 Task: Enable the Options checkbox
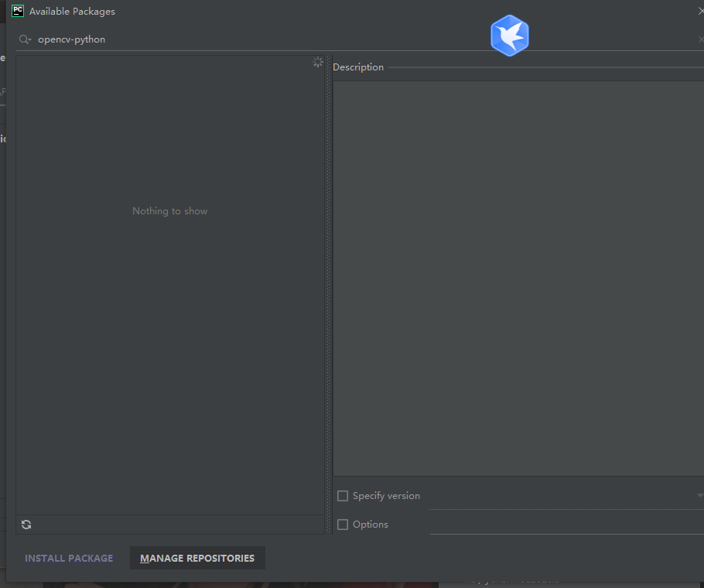(343, 525)
